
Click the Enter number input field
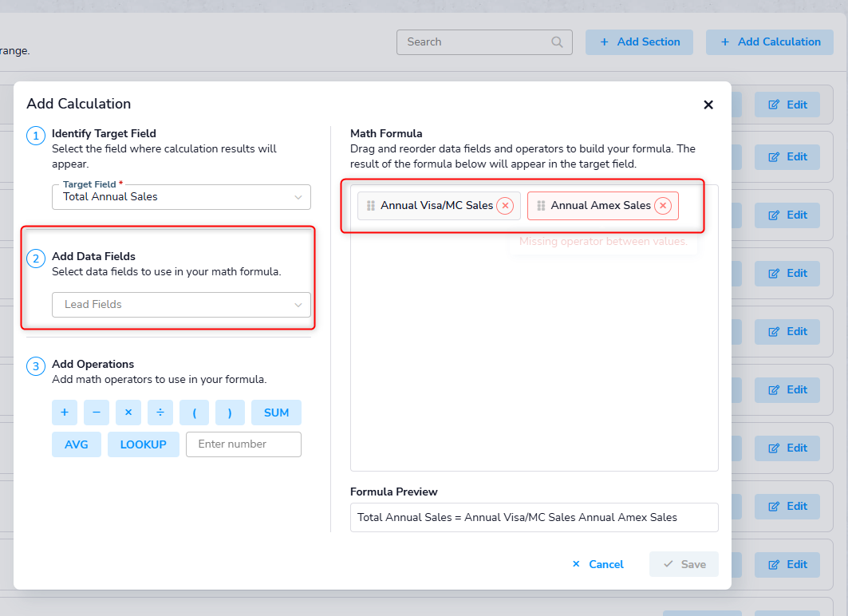pyautogui.click(x=243, y=444)
